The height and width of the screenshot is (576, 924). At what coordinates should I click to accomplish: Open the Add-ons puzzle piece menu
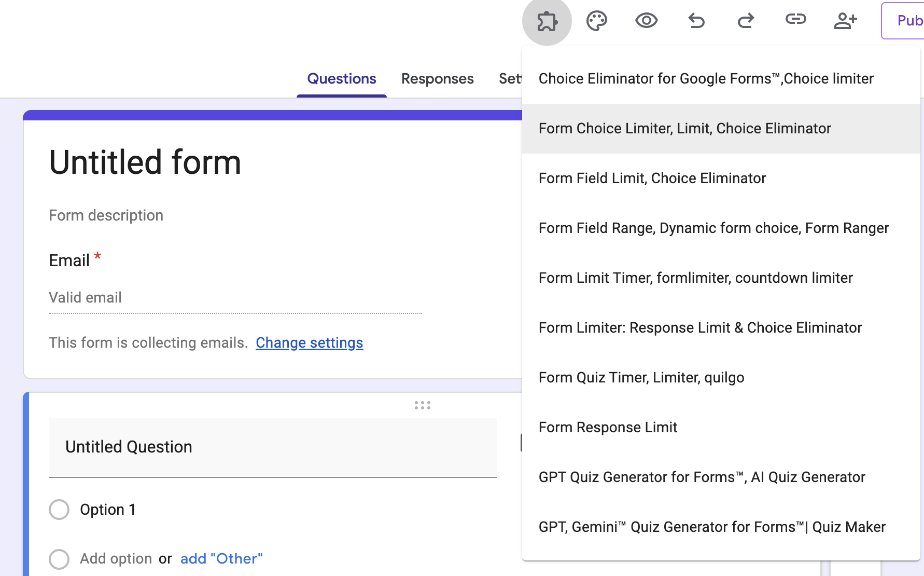[x=547, y=21]
